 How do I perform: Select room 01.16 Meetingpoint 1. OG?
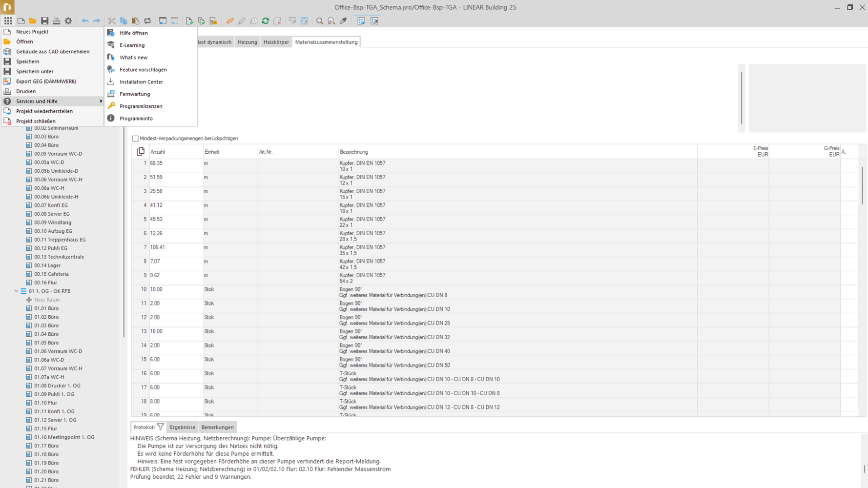tap(64, 437)
